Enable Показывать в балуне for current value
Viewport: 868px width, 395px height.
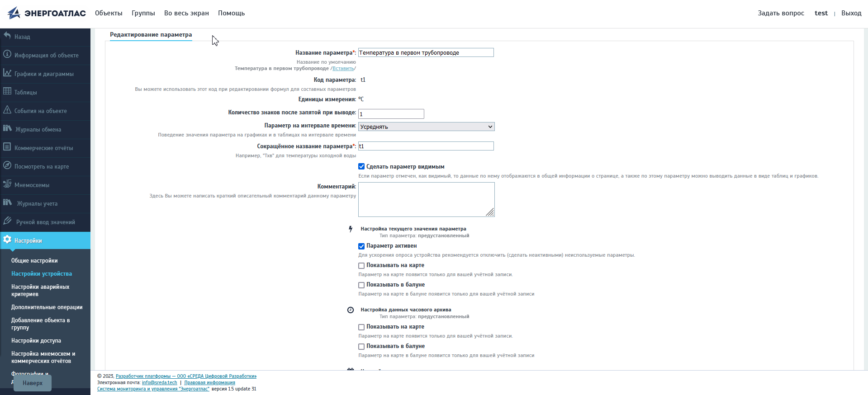pos(361,285)
